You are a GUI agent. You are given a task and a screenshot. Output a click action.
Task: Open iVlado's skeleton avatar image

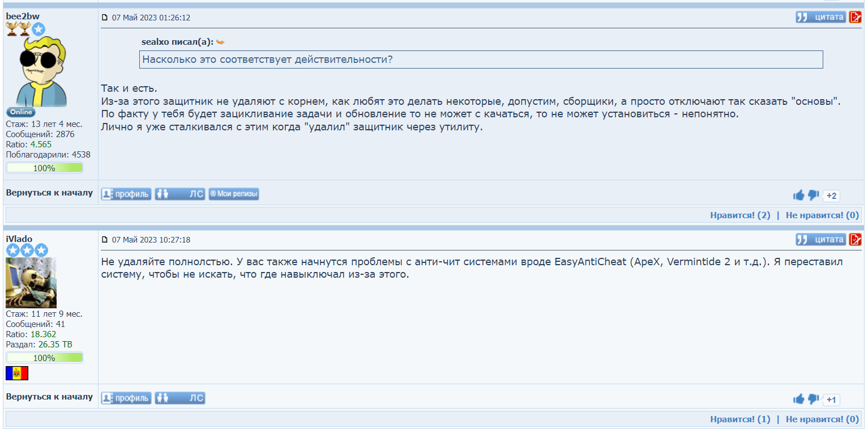point(31,282)
